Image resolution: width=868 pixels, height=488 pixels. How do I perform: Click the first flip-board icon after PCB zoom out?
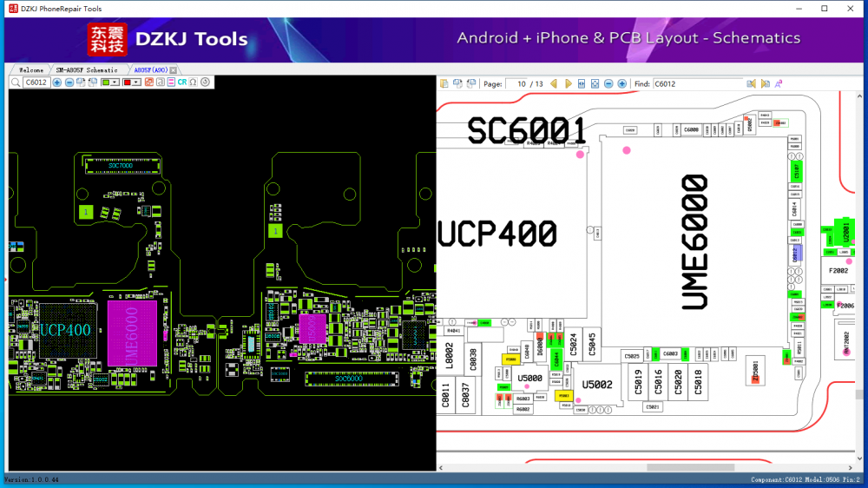click(81, 82)
